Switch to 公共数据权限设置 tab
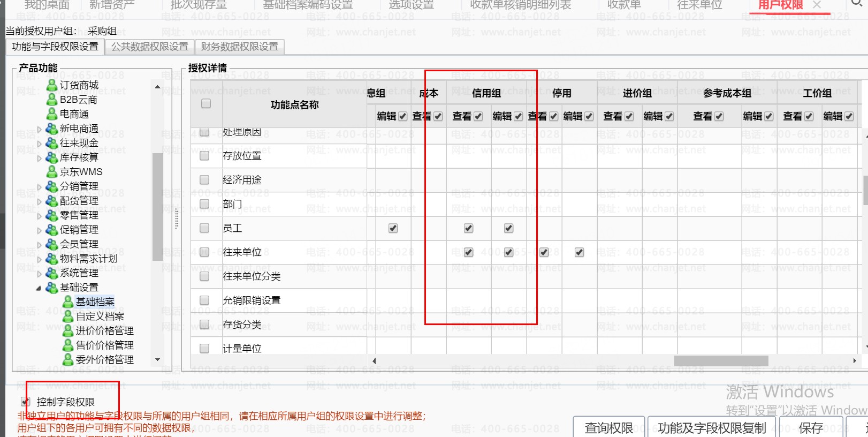Screen dimensions: 868x437 click(150, 47)
